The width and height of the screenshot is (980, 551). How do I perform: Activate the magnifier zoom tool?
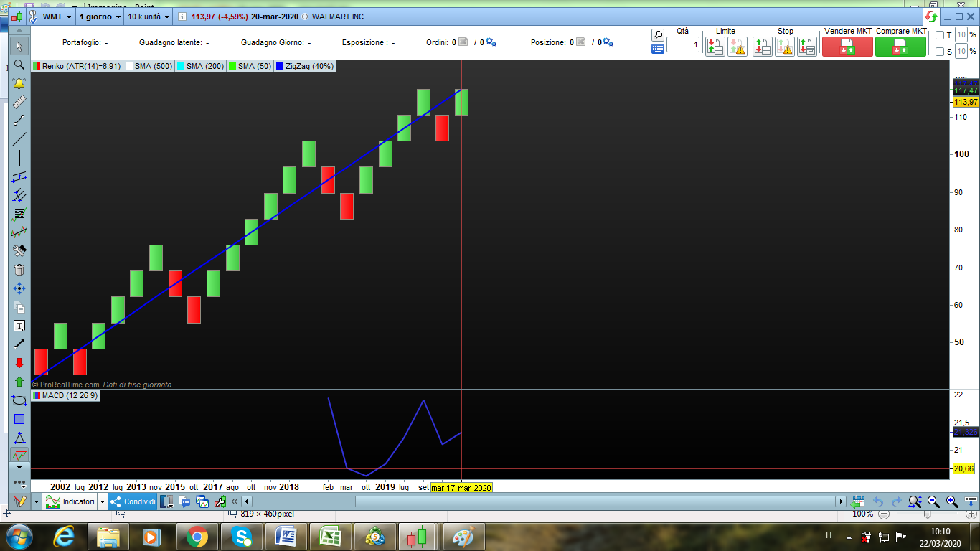pos(19,65)
